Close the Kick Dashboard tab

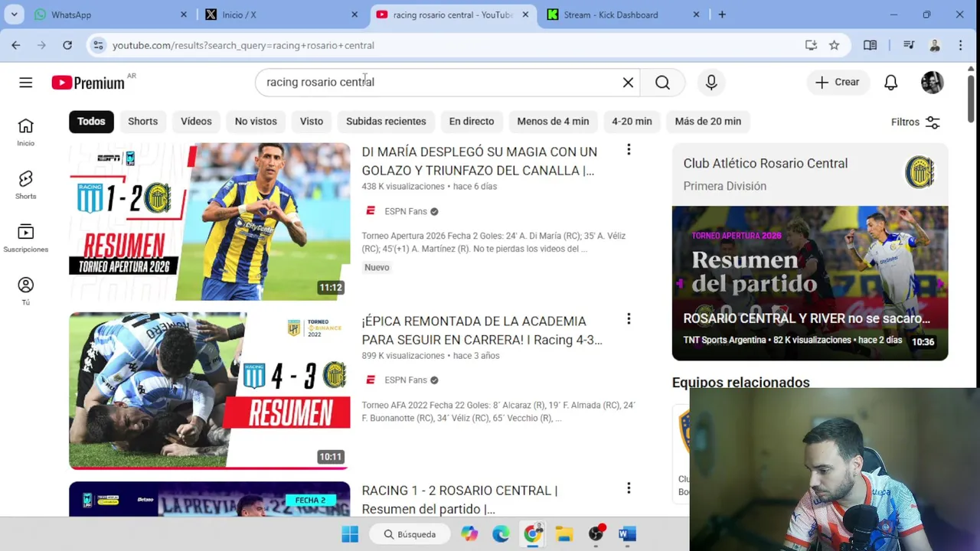click(696, 15)
